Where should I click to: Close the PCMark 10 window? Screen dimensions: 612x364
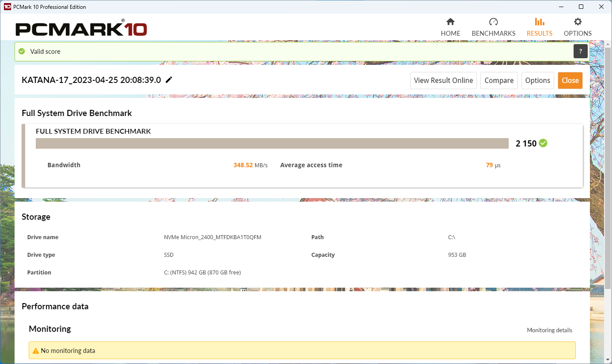point(601,7)
